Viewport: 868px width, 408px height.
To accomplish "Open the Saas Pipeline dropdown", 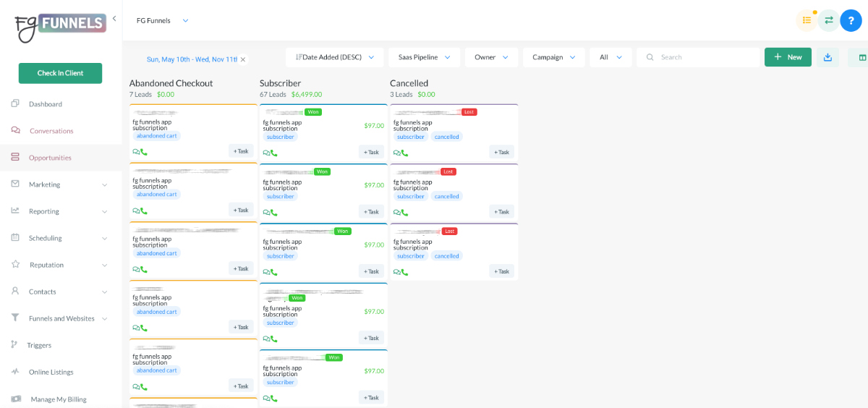I will point(425,57).
